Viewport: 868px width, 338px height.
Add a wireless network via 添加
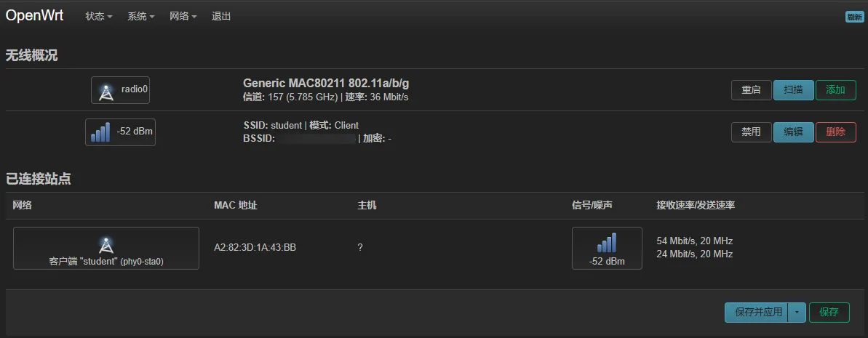836,90
